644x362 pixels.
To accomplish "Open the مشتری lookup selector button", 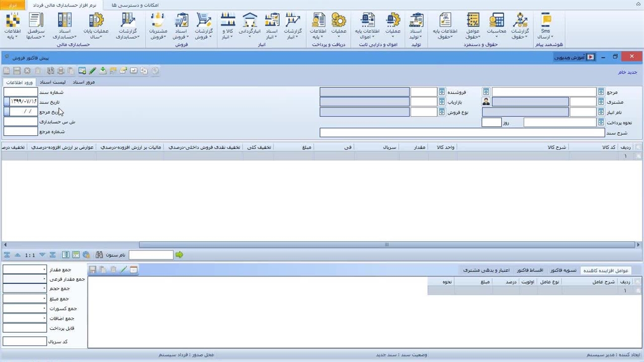I will point(601,102).
